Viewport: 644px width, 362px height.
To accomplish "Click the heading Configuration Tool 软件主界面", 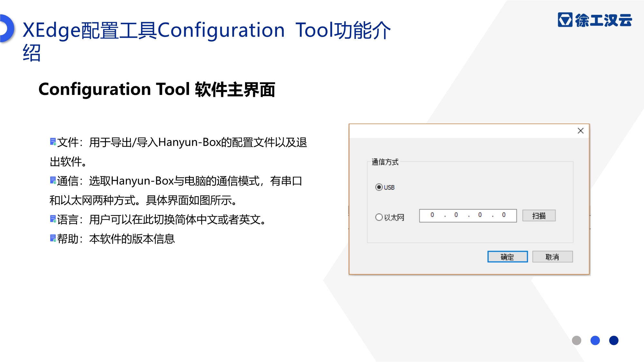I will click(157, 89).
